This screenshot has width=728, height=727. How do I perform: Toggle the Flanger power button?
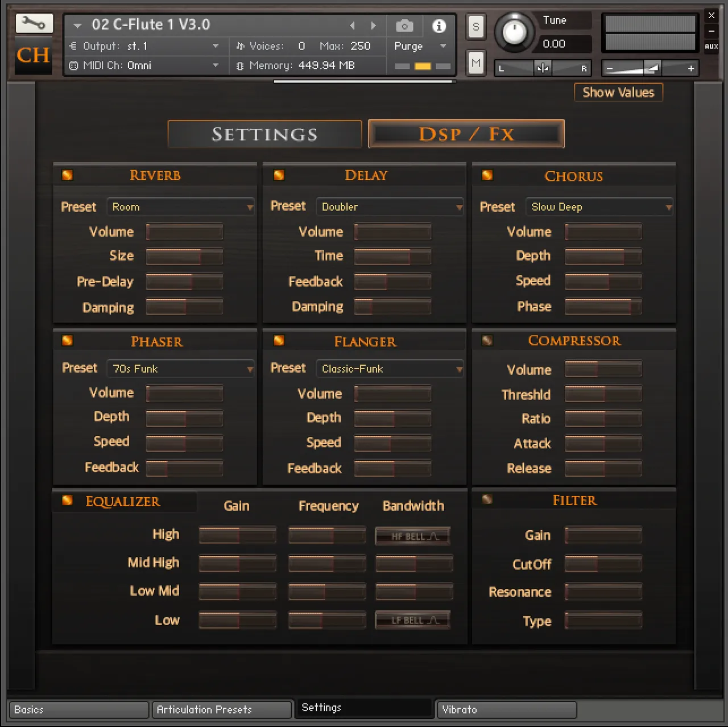(x=279, y=341)
